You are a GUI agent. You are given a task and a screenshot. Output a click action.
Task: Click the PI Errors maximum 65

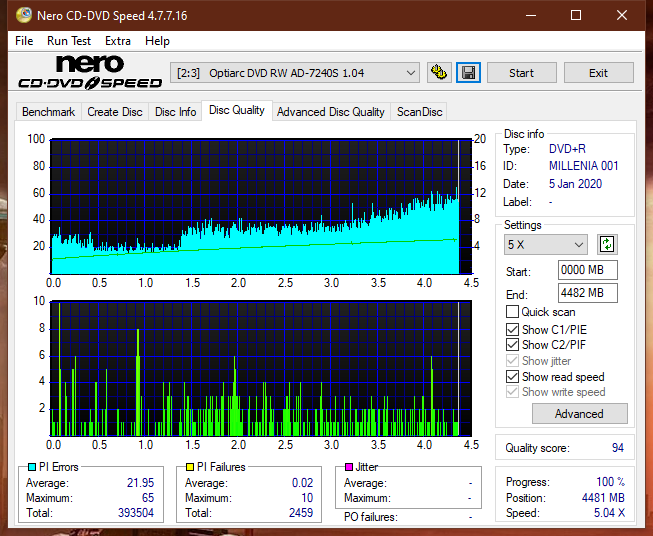148,498
